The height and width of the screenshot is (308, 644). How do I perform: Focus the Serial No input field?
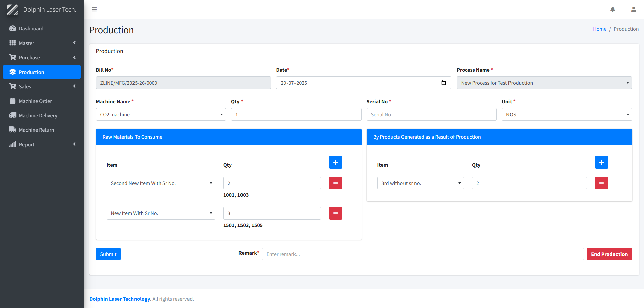tap(431, 114)
